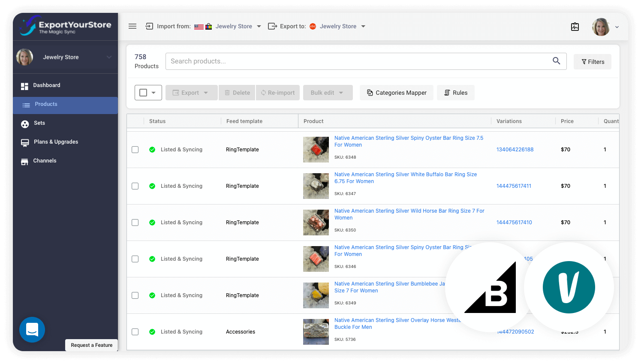Open variation 144475617411 link
Viewport: 641px width, 364px height.
514,186
